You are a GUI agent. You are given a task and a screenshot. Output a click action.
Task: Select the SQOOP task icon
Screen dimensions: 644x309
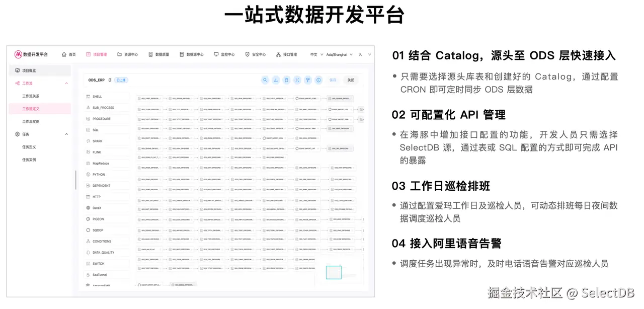pyautogui.click(x=89, y=229)
